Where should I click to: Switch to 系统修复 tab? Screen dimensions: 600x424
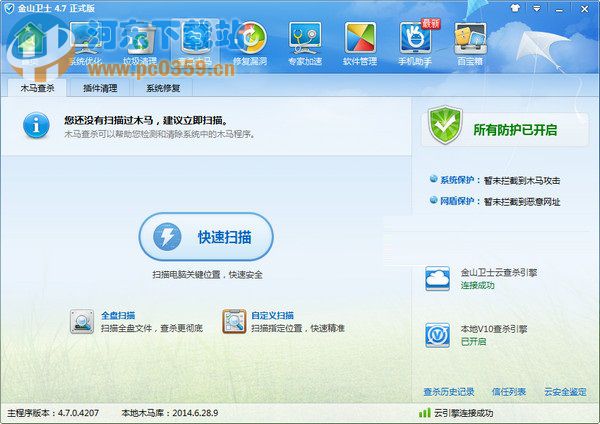163,88
